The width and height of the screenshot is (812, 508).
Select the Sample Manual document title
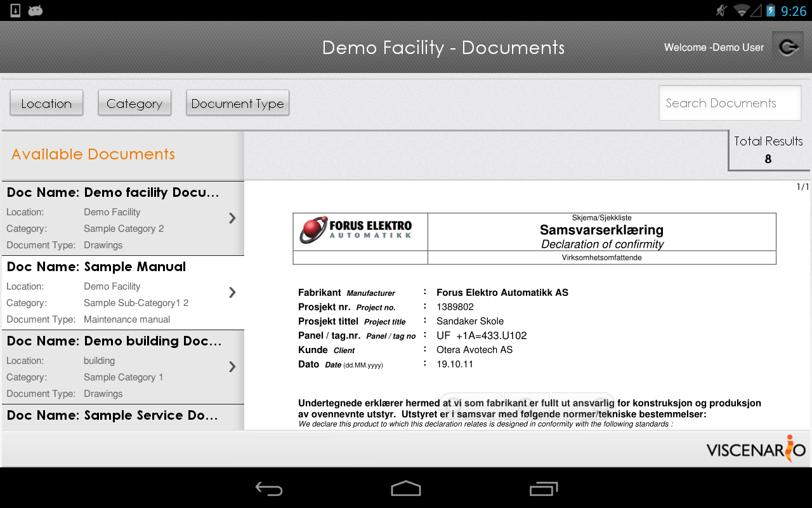(134, 267)
